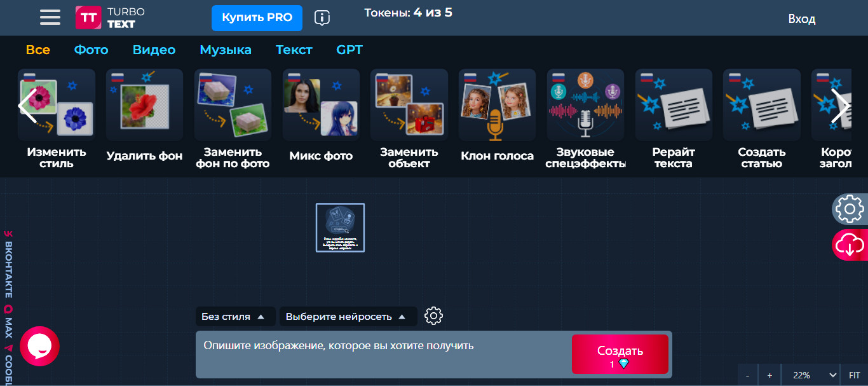Click the Микс фото label
Screen dimensions: 868x386
click(x=321, y=156)
